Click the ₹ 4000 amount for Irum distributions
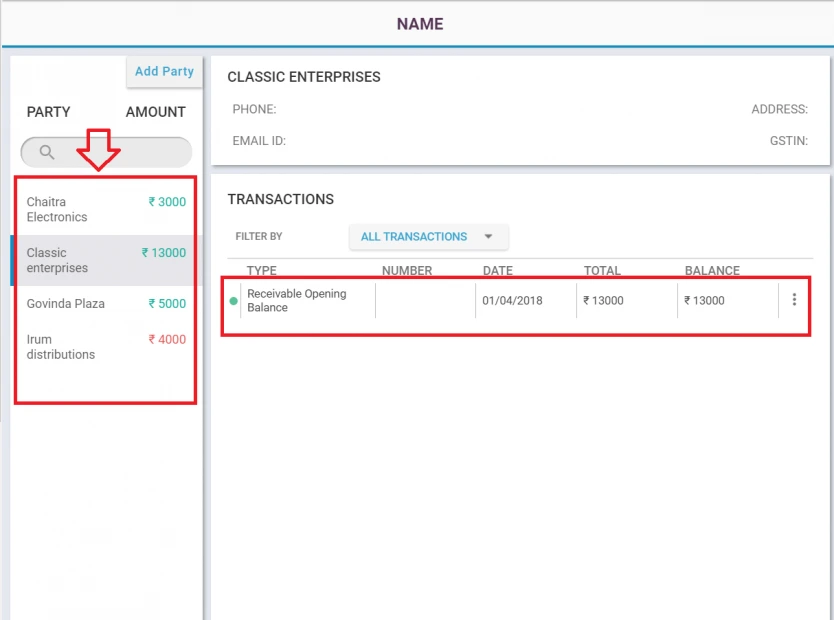Viewport: 834px width, 620px height. click(x=167, y=339)
